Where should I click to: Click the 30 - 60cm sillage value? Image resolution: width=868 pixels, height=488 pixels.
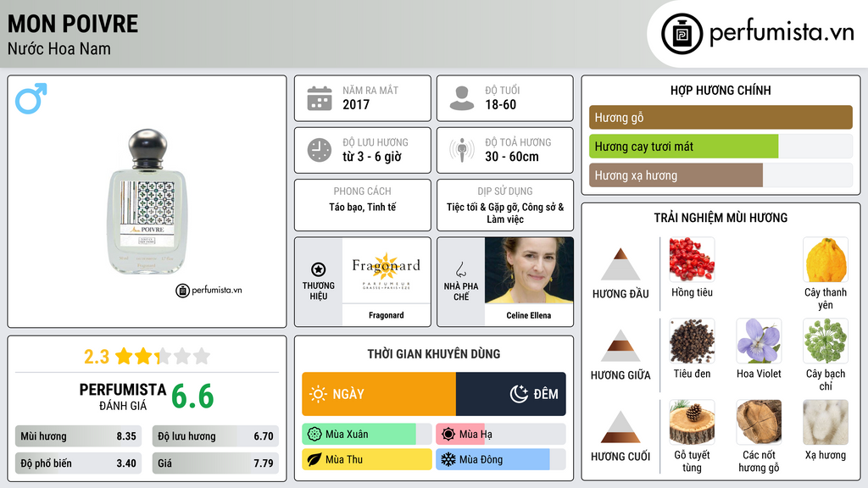(x=512, y=157)
